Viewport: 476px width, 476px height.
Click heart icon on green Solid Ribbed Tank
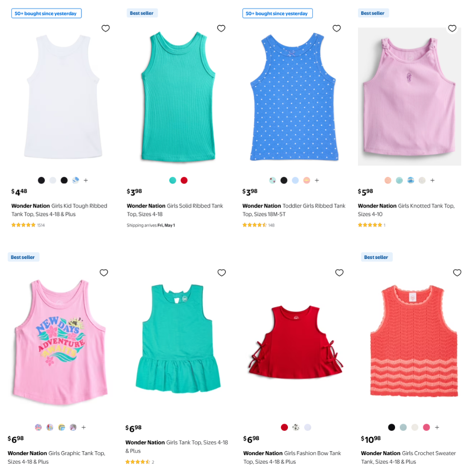[x=221, y=29]
